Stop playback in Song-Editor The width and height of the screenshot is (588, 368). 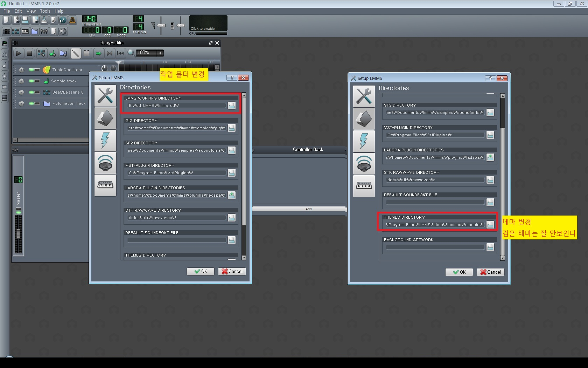tap(29, 53)
